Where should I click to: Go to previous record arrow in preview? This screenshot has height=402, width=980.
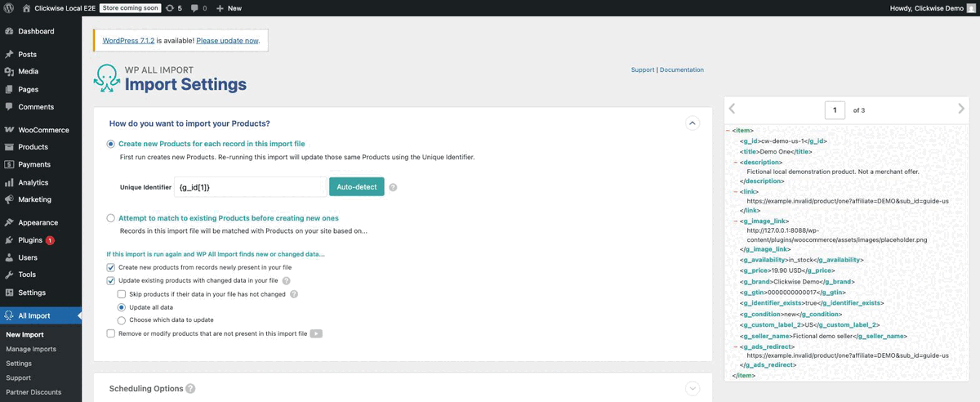(732, 109)
